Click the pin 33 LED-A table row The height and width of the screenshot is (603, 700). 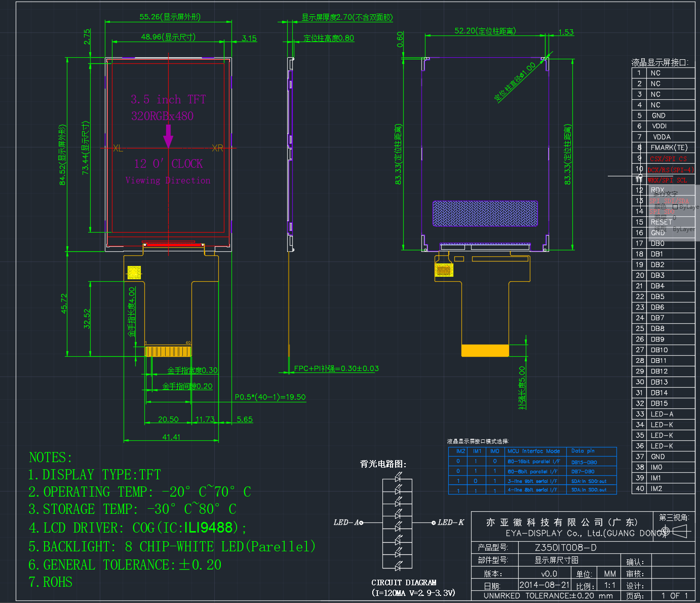click(663, 414)
